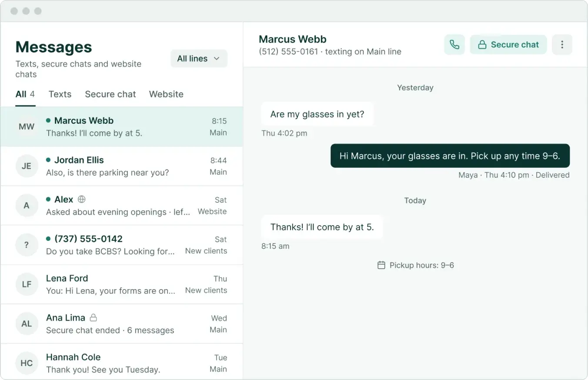
Task: Click the AL avatar for Ana Lima
Action: pyautogui.click(x=27, y=324)
